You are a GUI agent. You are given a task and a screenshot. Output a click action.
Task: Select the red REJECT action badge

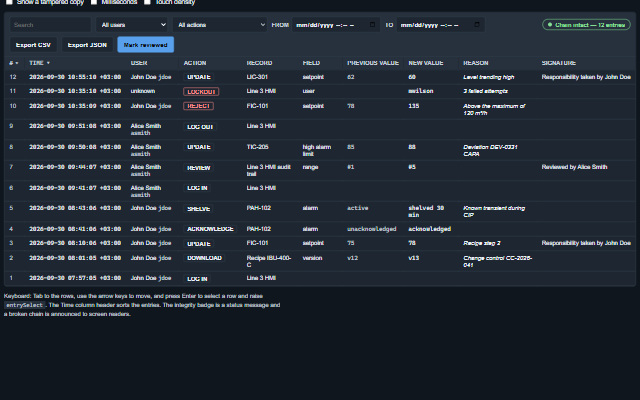(x=198, y=106)
